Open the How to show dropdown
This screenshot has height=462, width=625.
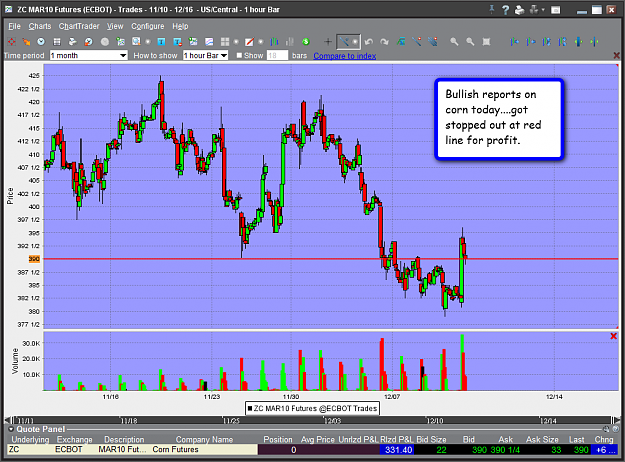[x=205, y=55]
